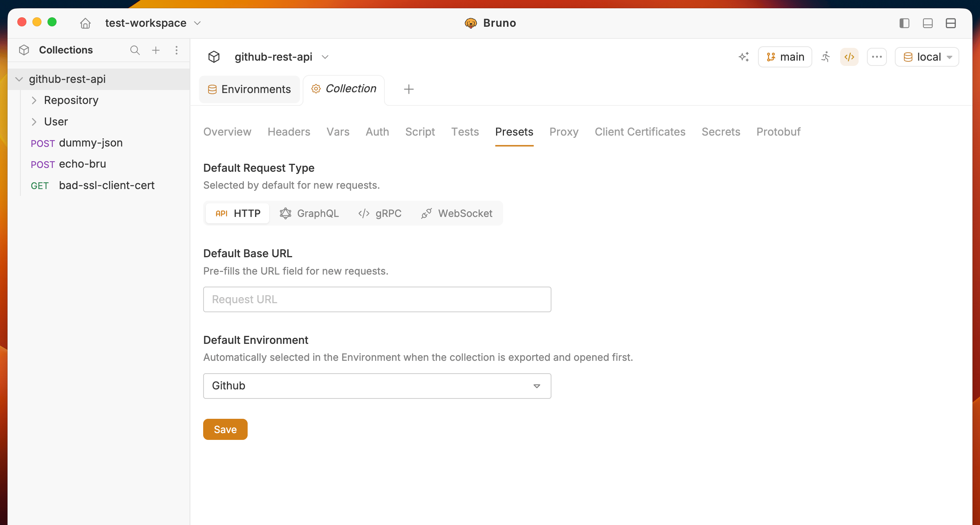Open the Client Certificates tab
980x525 pixels.
[x=640, y=132]
